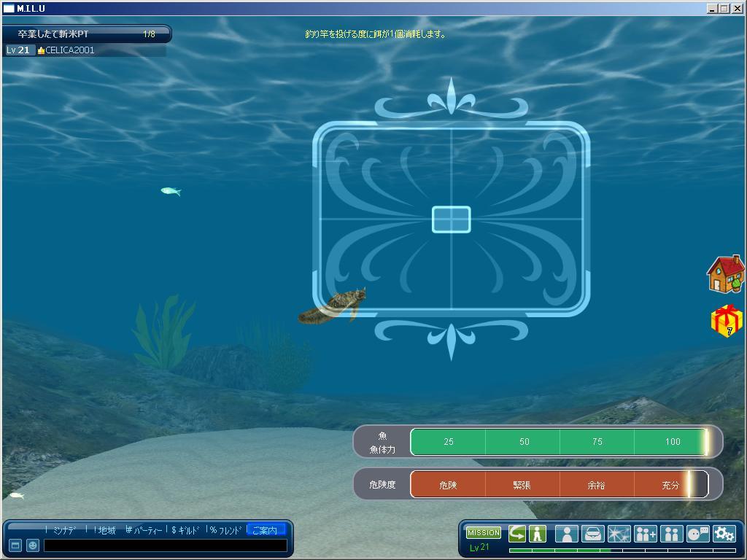Click the chat text input field

tap(165, 545)
